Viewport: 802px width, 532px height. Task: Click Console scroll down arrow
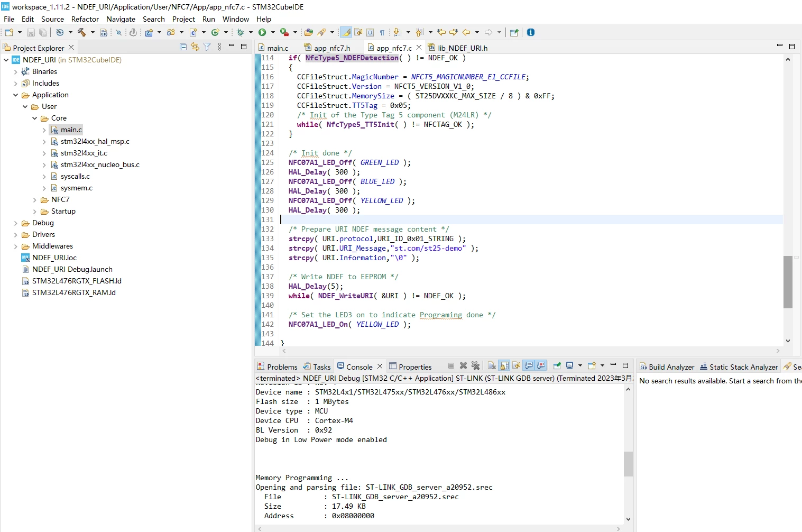628,519
